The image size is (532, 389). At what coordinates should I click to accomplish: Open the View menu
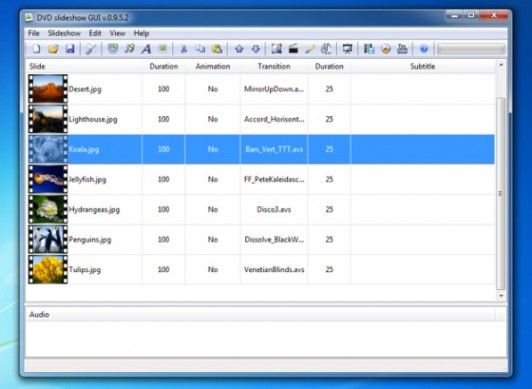point(117,33)
